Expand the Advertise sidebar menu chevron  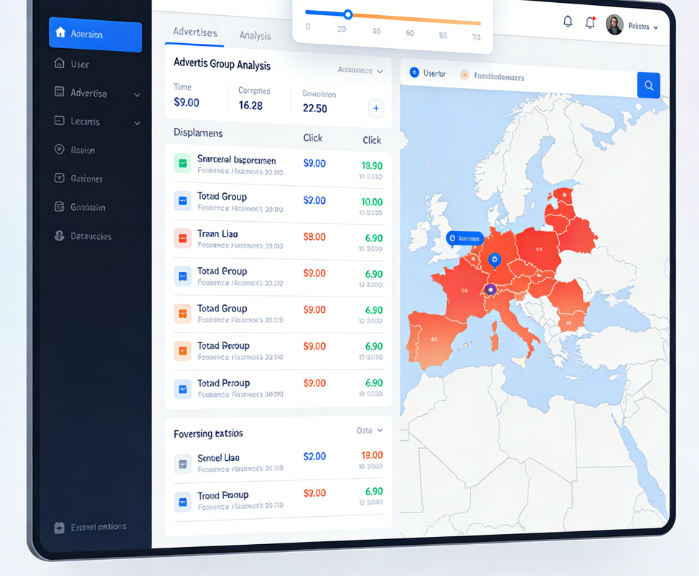[137, 94]
